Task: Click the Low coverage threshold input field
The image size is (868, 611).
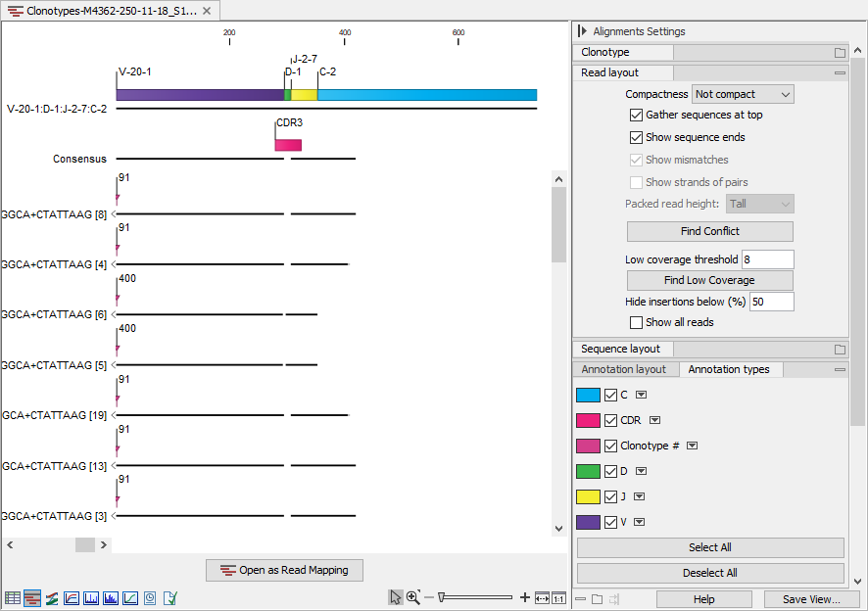Action: point(769,258)
